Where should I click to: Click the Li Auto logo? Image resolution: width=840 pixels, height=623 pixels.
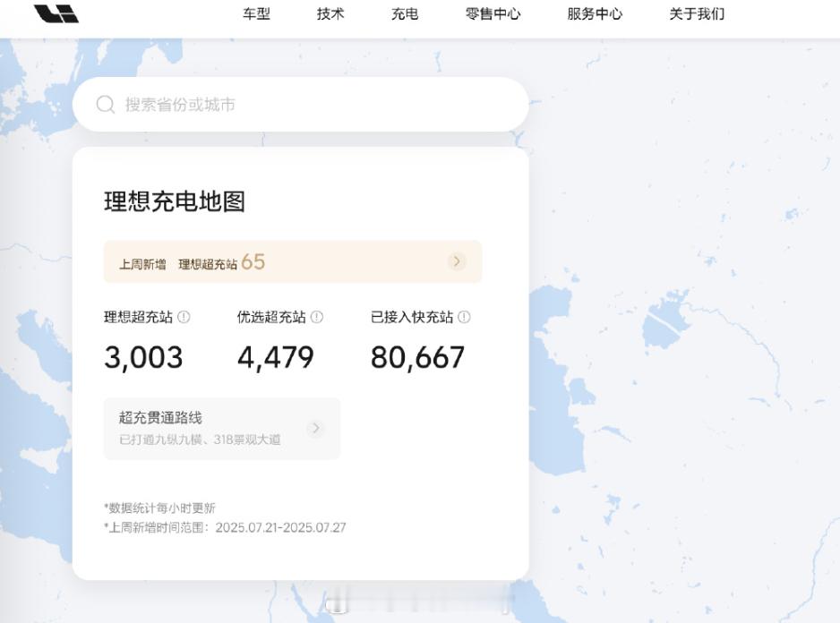pos(56,13)
